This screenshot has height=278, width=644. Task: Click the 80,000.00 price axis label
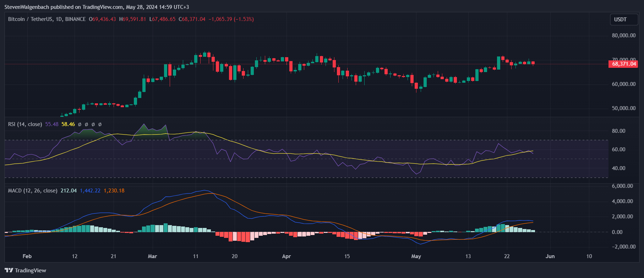624,36
